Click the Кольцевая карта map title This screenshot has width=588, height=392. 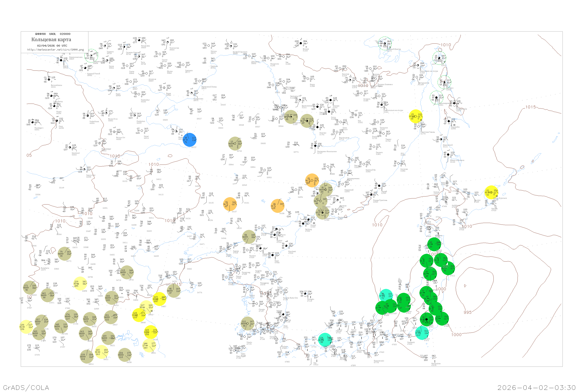tap(51, 40)
